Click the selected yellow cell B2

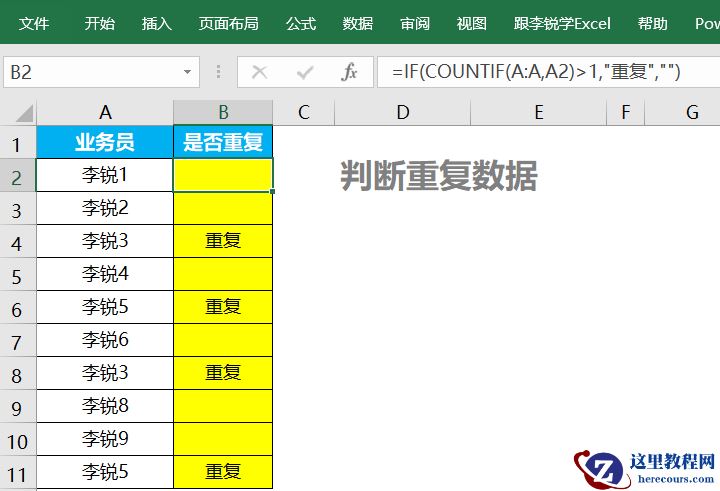(223, 175)
